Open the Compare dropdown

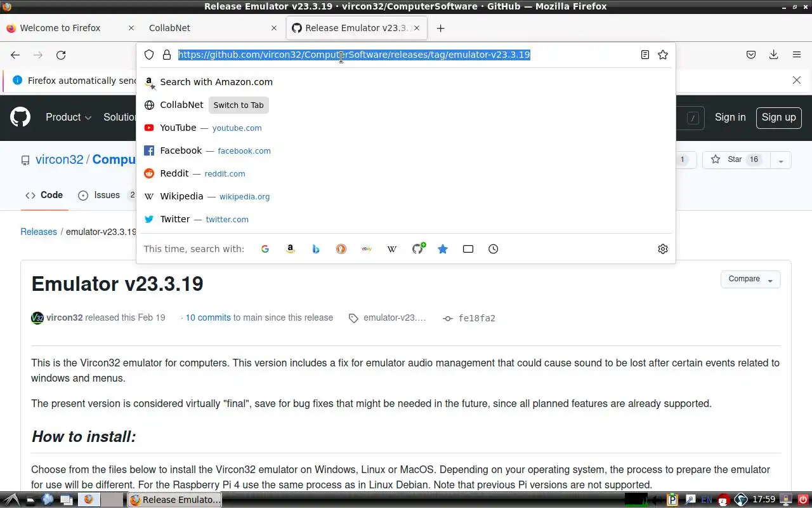[x=750, y=279]
